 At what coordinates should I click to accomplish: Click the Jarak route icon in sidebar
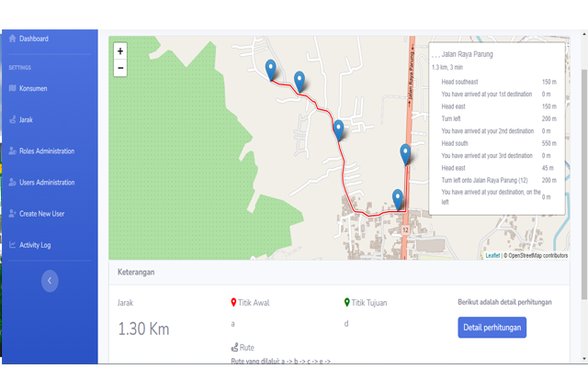(12, 119)
